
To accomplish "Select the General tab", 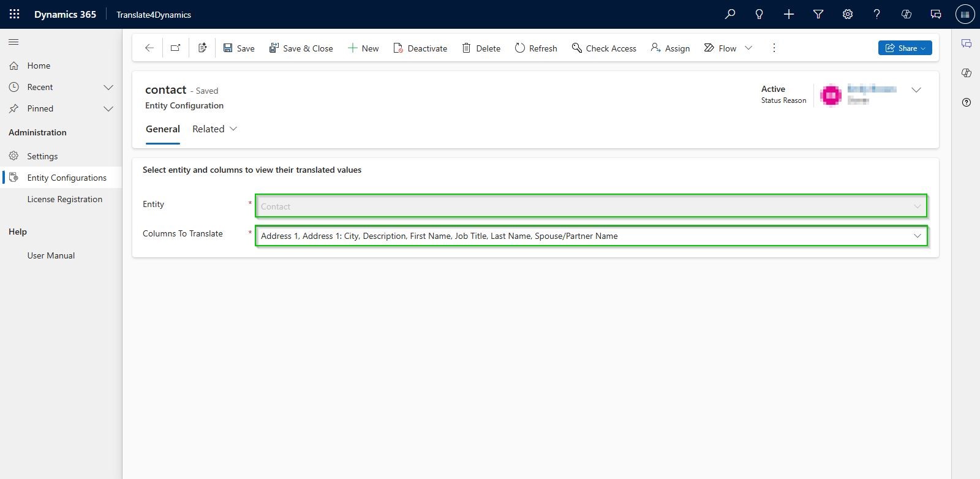I will [x=163, y=129].
